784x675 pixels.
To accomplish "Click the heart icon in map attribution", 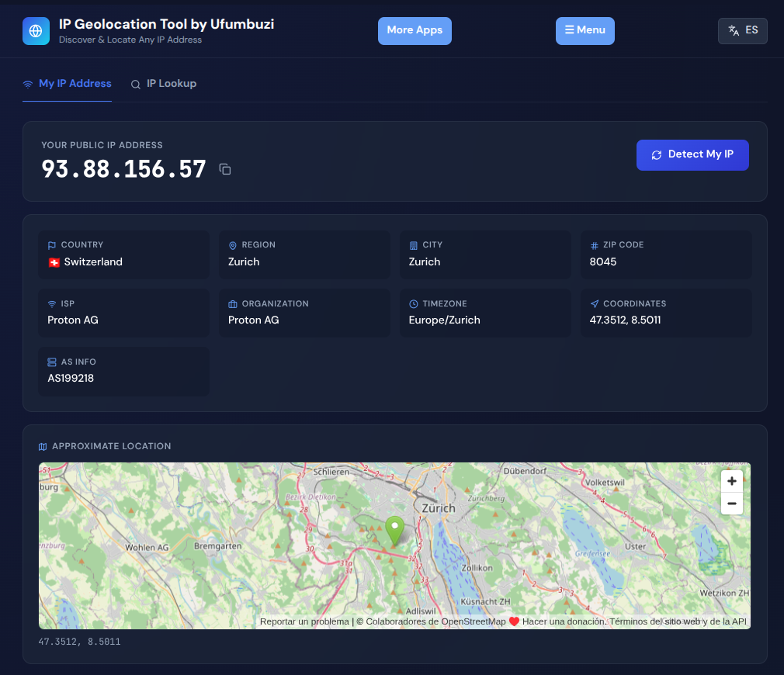I will pyautogui.click(x=512, y=621).
